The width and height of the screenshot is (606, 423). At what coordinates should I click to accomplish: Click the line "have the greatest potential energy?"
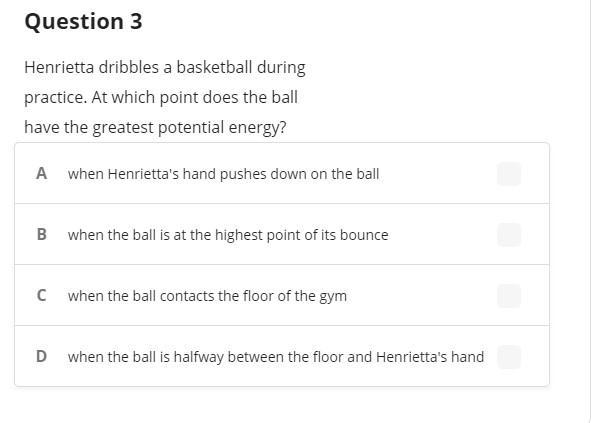pos(155,128)
